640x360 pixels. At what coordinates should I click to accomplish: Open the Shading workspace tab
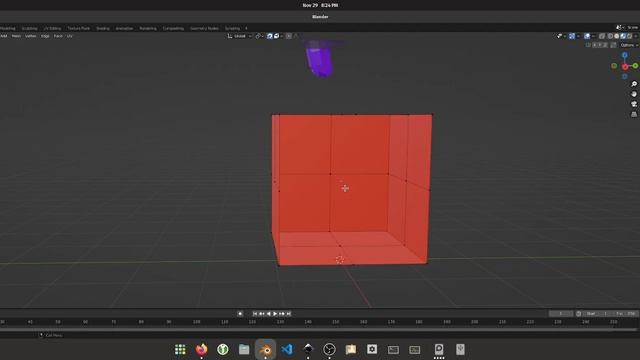[102, 28]
